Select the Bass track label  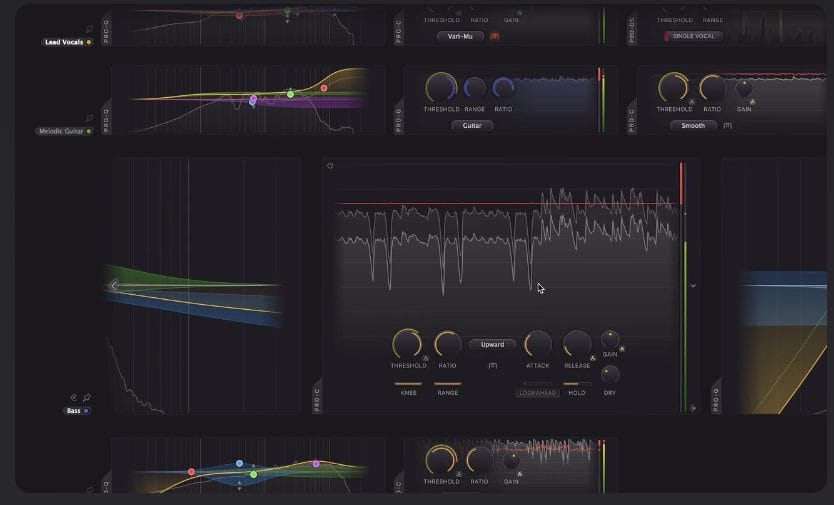[74, 411]
